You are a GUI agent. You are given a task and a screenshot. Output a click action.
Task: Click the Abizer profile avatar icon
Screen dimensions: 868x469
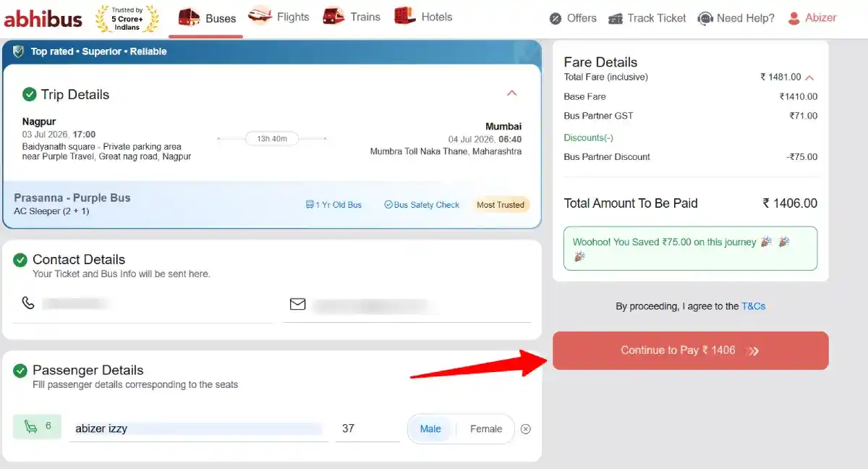tap(794, 19)
